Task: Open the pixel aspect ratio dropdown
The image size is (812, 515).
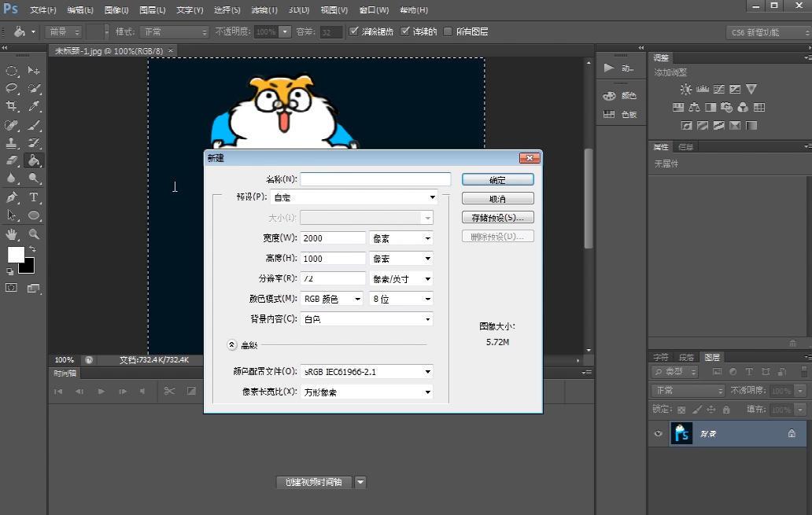Action: click(x=367, y=392)
